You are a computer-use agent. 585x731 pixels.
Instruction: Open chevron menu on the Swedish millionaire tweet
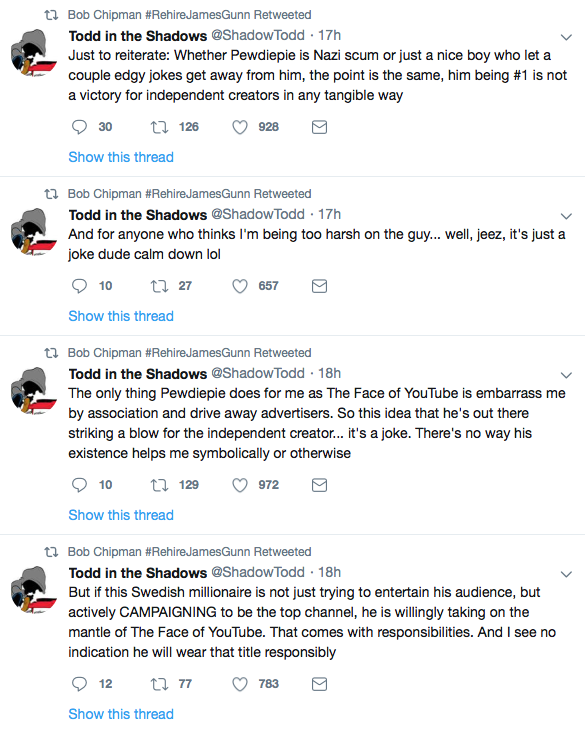566,574
